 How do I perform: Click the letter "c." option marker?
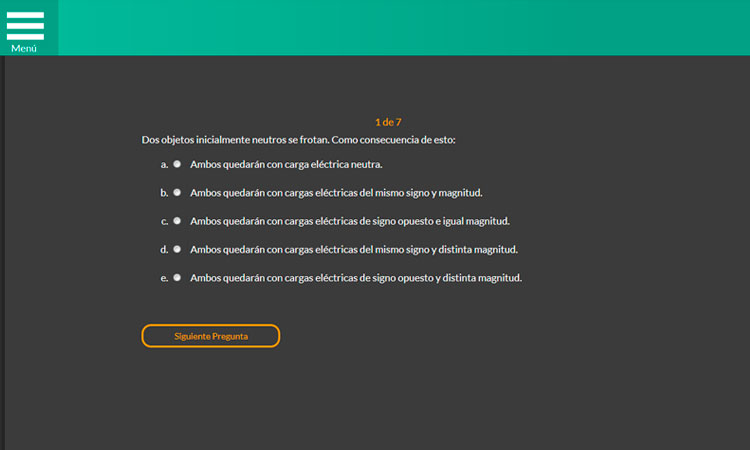click(x=164, y=221)
